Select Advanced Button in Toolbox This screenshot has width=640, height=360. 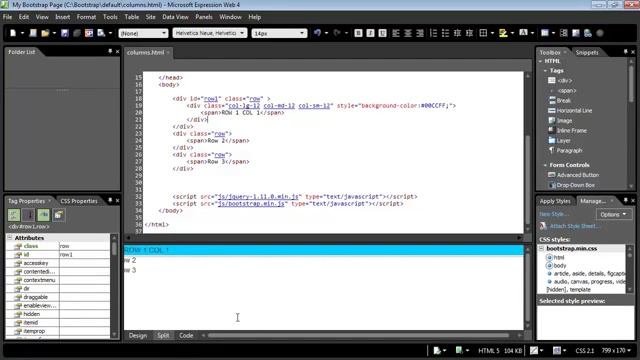point(578,175)
